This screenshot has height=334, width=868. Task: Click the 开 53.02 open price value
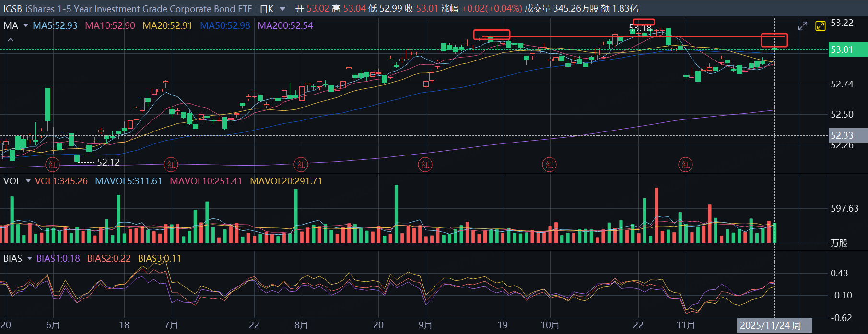312,9
